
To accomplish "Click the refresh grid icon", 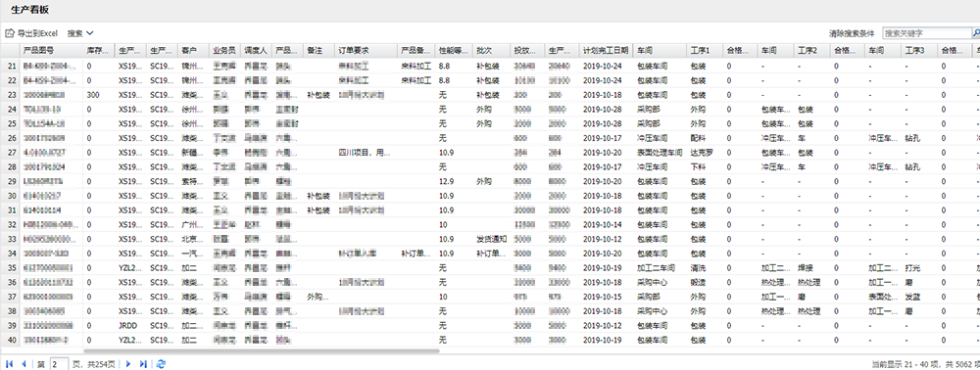I will (161, 364).
